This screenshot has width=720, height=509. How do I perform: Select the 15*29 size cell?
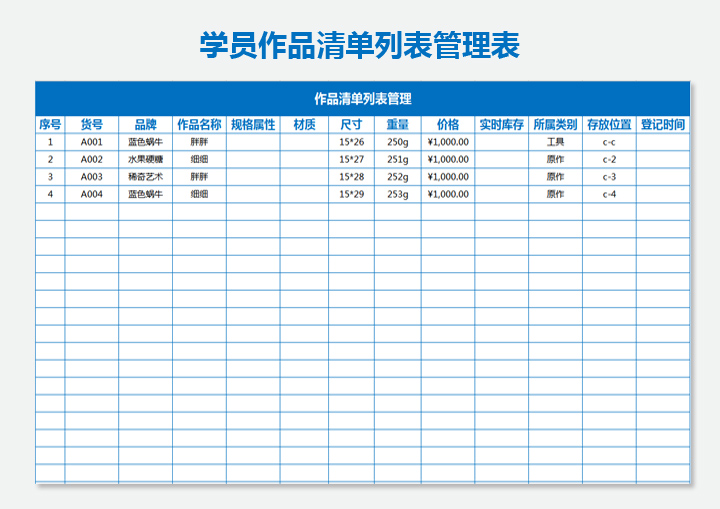coord(351,194)
